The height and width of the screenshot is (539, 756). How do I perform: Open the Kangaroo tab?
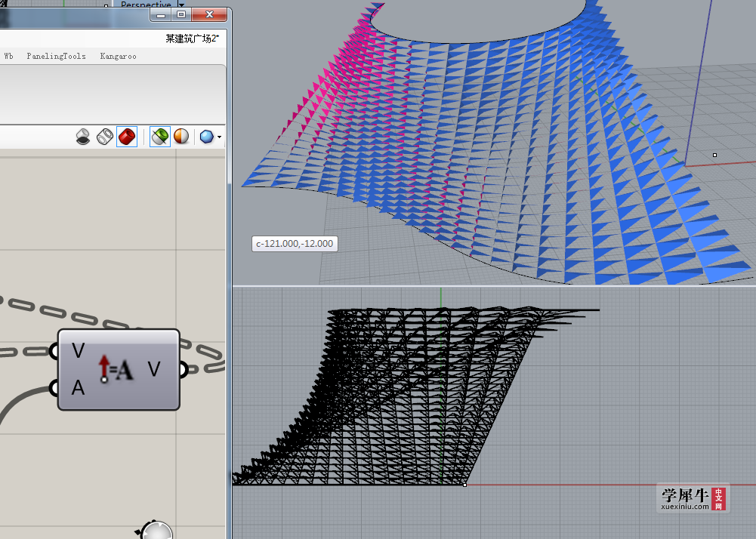(118, 57)
